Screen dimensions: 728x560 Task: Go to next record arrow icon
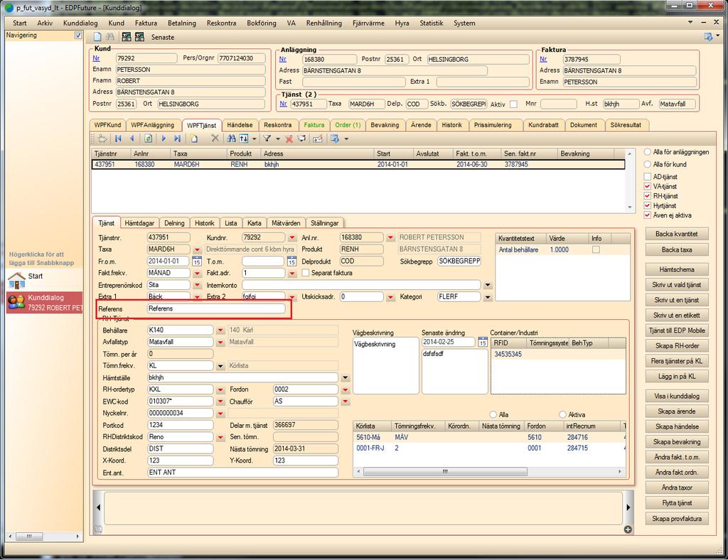tap(164, 139)
